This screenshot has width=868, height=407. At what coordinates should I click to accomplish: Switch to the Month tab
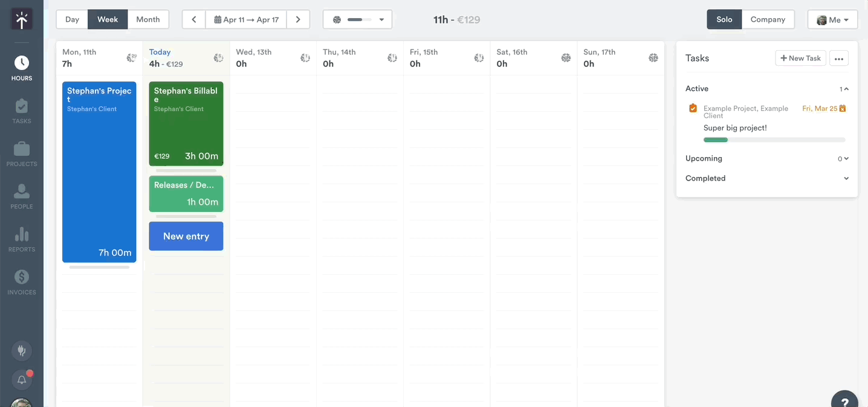pos(148,19)
